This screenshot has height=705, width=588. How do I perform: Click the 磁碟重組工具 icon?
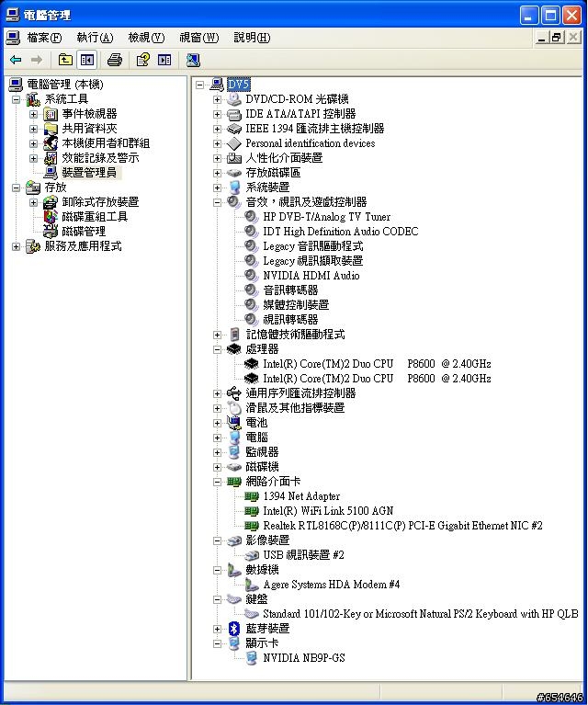(51, 217)
